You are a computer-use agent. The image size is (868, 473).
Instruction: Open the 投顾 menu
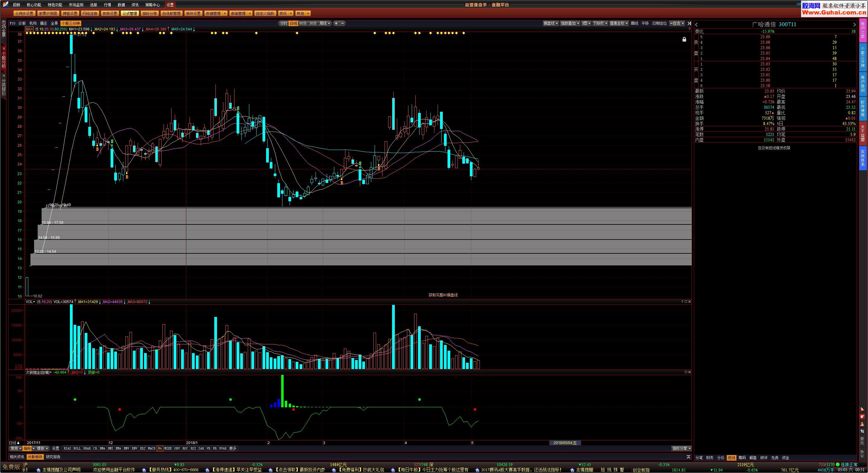(16, 5)
